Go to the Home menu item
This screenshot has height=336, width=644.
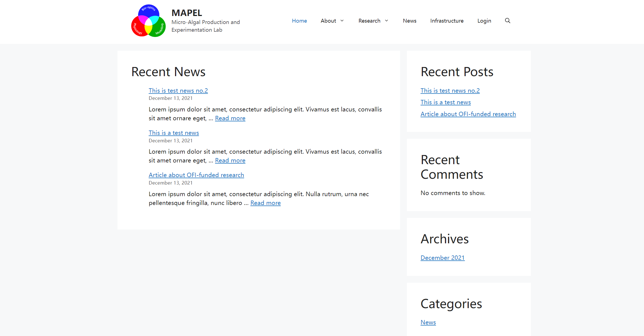(x=299, y=21)
